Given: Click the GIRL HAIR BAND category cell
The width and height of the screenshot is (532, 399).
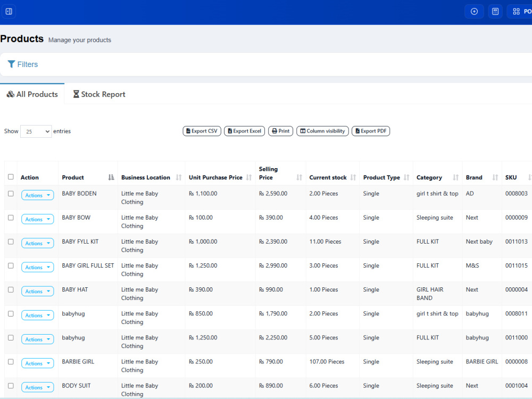Looking at the screenshot, I should pyautogui.click(x=430, y=294).
